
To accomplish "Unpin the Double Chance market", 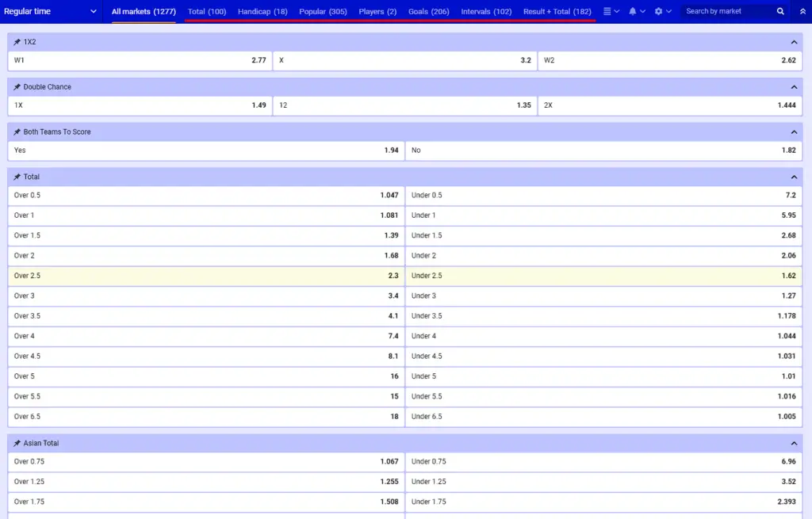I will coord(17,87).
